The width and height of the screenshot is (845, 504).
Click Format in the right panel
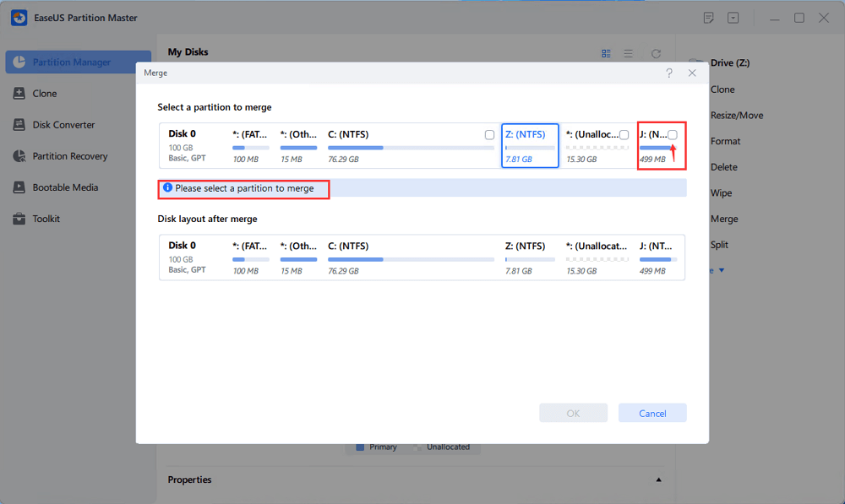coord(725,141)
